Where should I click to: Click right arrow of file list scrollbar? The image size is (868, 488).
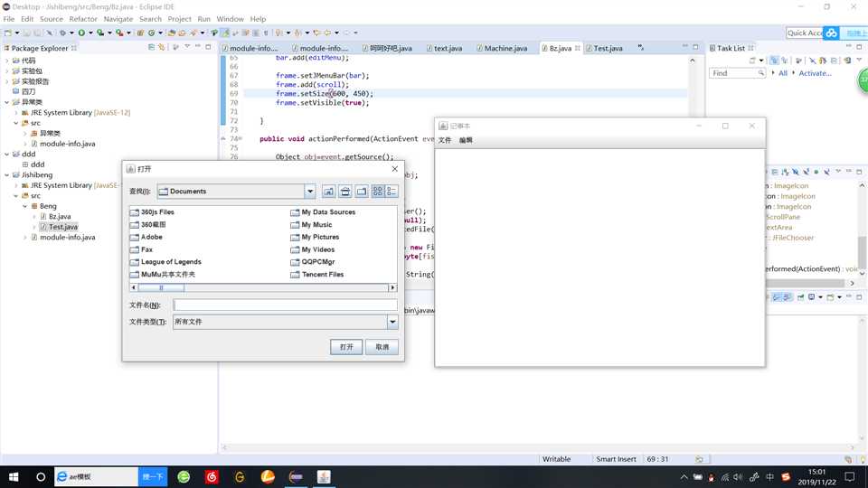393,287
